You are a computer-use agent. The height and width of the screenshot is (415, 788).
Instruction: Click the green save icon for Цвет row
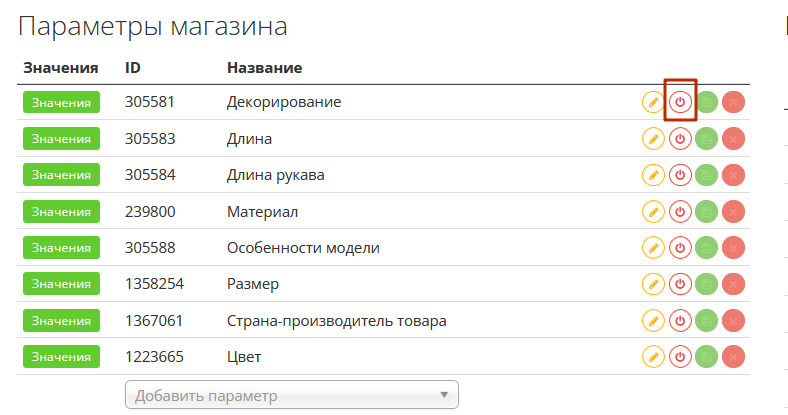(x=707, y=357)
